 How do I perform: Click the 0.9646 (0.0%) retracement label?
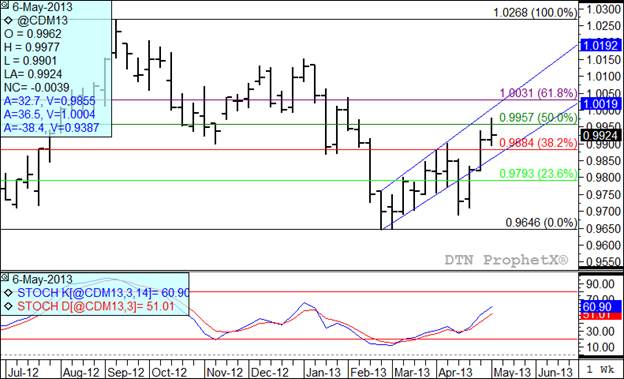[x=541, y=223]
